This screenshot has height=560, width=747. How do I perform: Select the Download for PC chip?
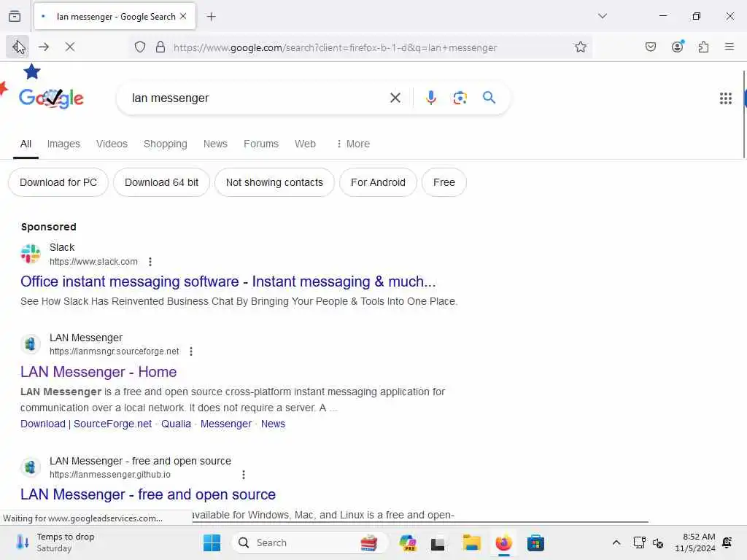tap(58, 182)
